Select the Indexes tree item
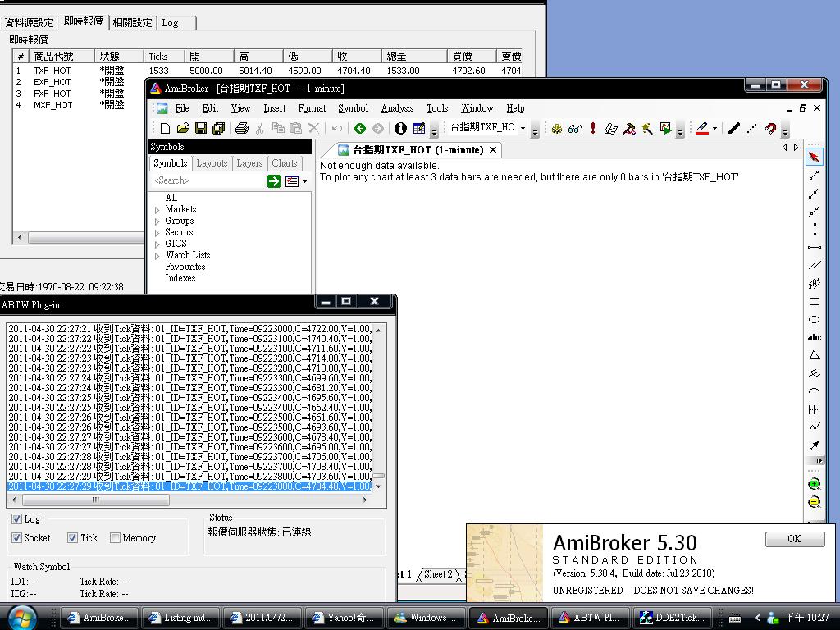This screenshot has height=630, width=840. click(x=180, y=278)
